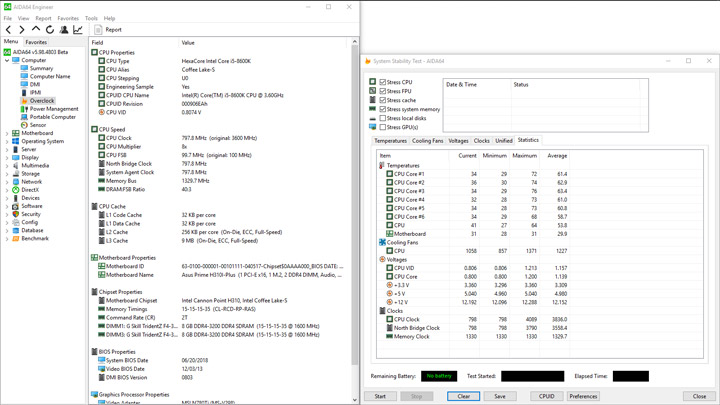Click the Save button
Image resolution: width=720 pixels, height=405 pixels.
pyautogui.click(x=500, y=396)
